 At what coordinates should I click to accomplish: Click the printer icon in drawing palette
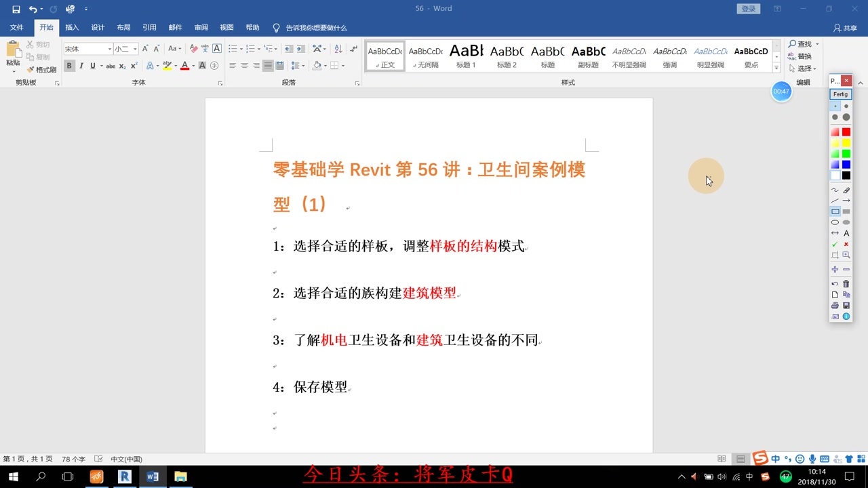(835, 306)
